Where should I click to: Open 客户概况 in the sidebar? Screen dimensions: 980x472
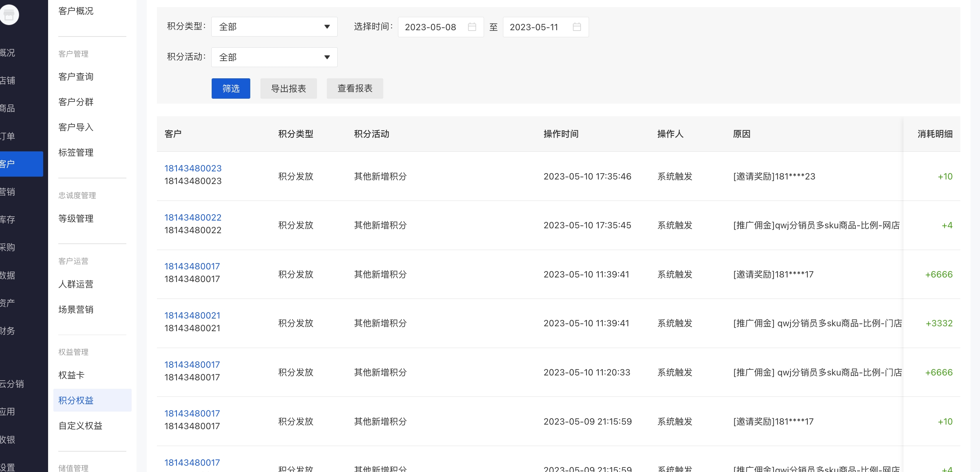pos(76,11)
